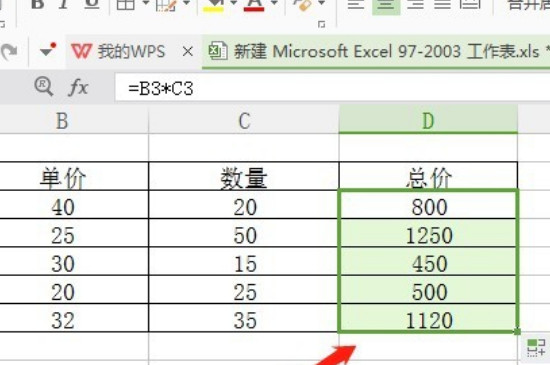Open the auto fill options icon

[536, 347]
